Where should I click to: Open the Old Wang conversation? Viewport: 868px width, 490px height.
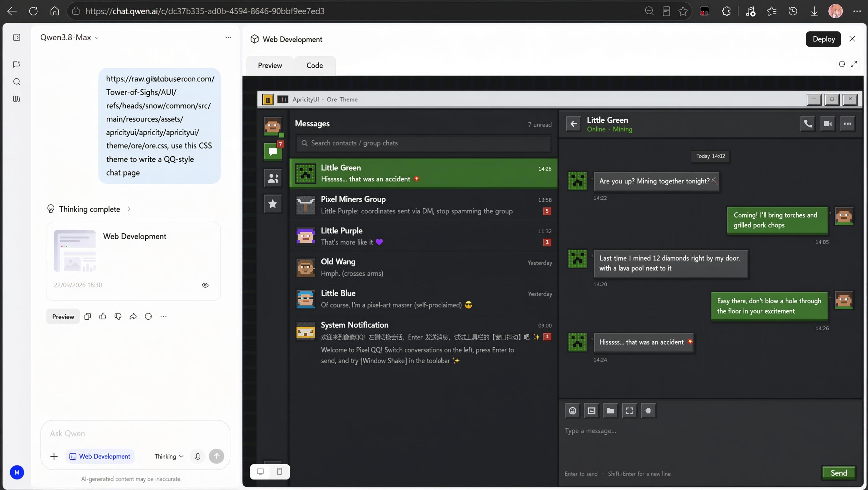(x=423, y=267)
